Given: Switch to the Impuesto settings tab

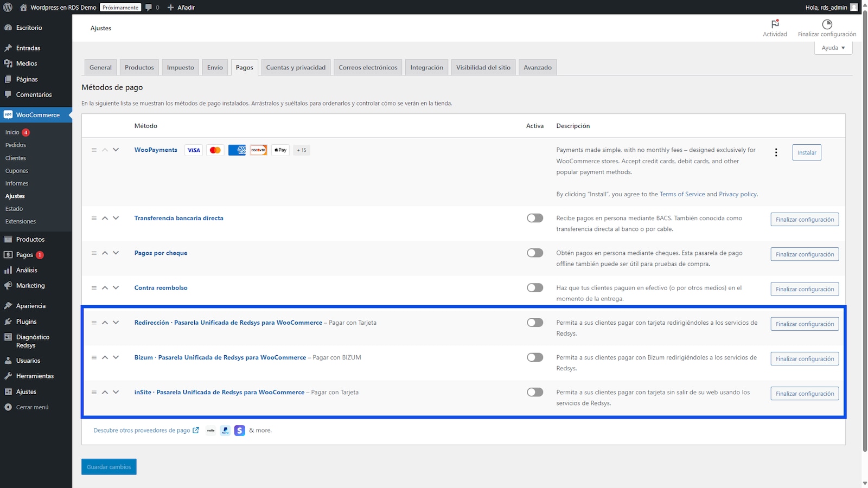Looking at the screenshot, I should click(181, 67).
